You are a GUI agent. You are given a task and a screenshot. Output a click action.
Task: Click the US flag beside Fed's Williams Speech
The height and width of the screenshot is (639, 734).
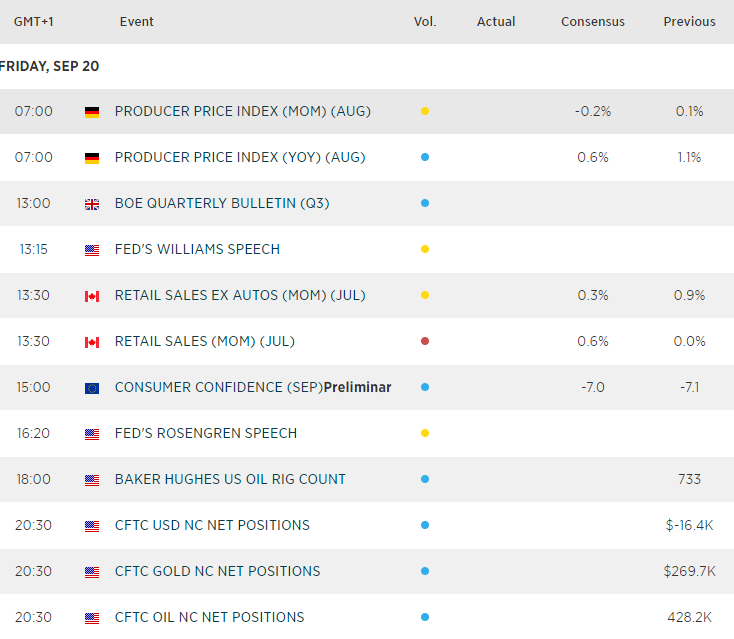(x=92, y=250)
